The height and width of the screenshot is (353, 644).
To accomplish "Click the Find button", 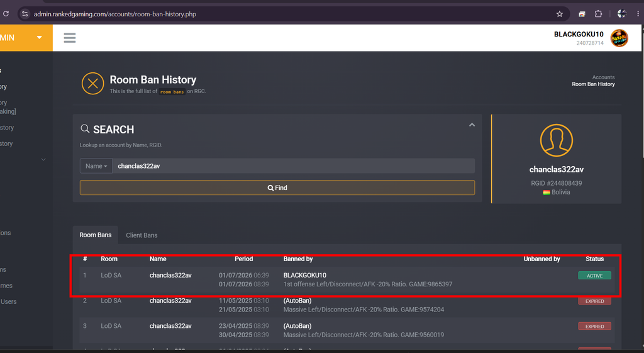I will tap(277, 188).
